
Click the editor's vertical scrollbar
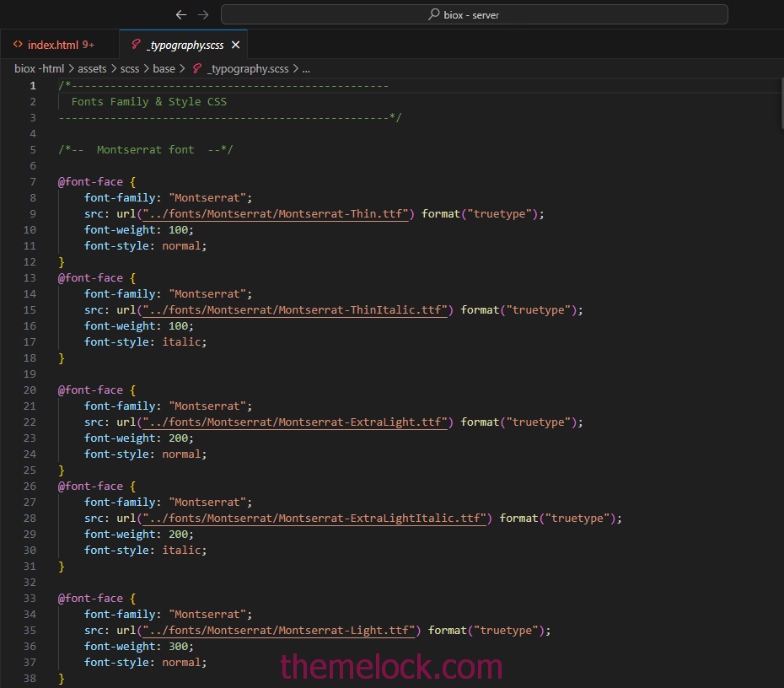(x=780, y=110)
